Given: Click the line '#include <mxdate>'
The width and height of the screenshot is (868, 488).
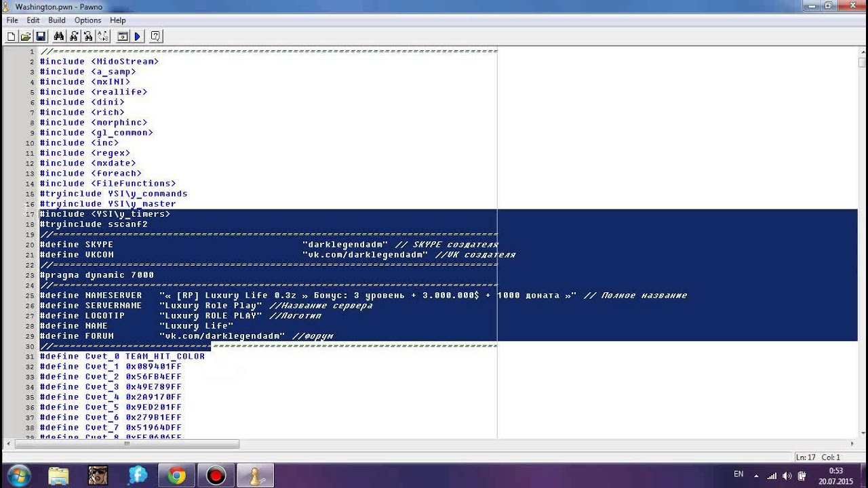Looking at the screenshot, I should (87, 163).
